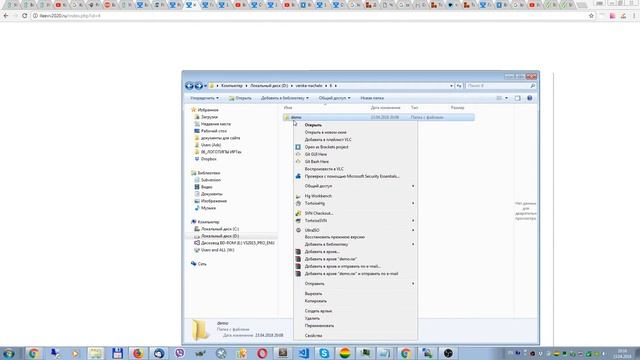Click the Git Bash Here icon

coord(298,162)
